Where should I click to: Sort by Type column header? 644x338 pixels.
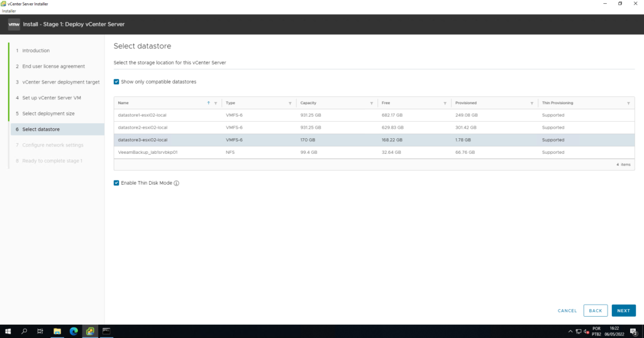point(230,103)
